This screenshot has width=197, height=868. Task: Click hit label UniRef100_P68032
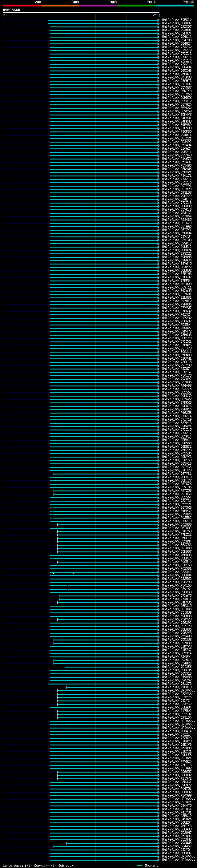177,792
